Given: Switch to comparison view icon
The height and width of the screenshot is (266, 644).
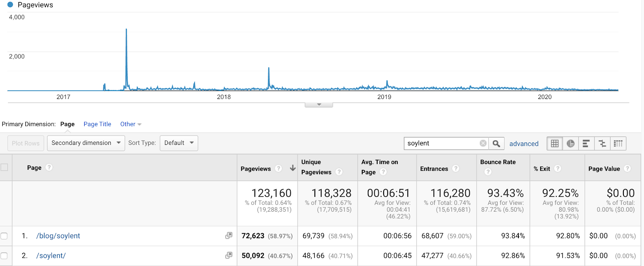Looking at the screenshot, I should (602, 143).
